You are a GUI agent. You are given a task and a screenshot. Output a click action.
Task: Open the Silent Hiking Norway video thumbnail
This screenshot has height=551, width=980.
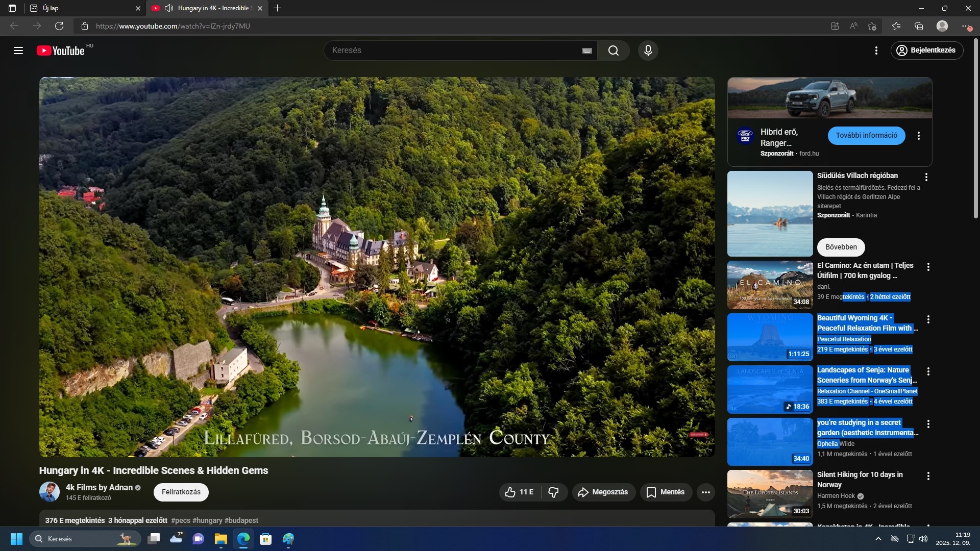[x=769, y=493]
